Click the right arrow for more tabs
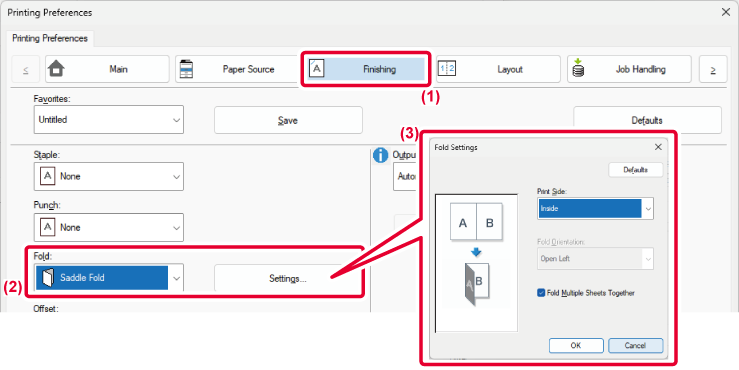The width and height of the screenshot is (739, 370). (713, 69)
